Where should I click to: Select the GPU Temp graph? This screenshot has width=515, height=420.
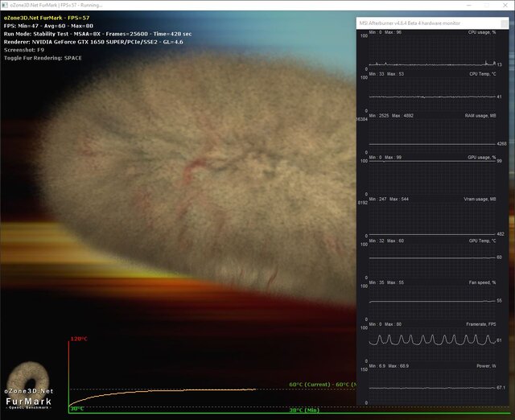click(x=431, y=262)
